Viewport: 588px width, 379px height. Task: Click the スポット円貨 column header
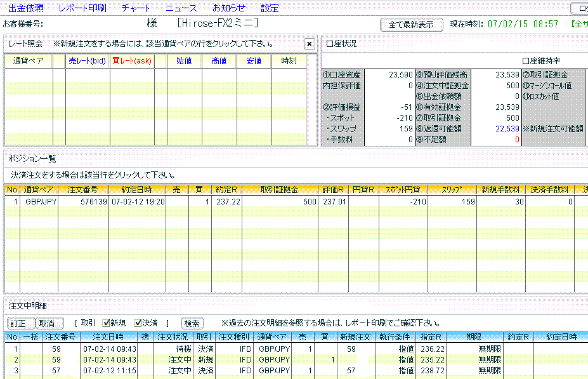(x=403, y=189)
